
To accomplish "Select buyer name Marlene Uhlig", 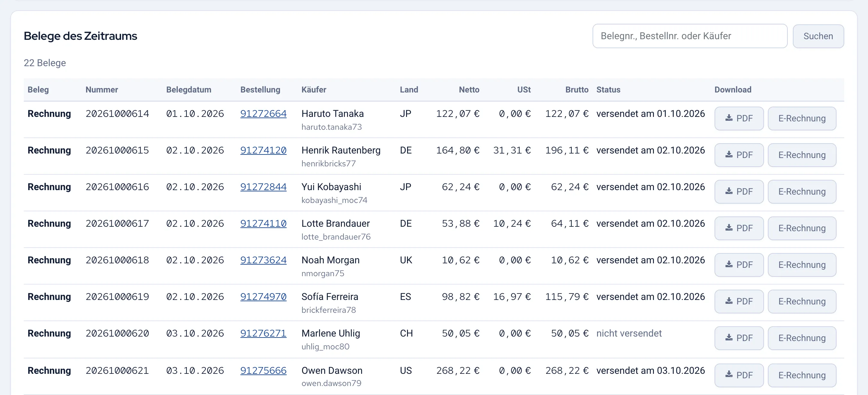I will coord(331,333).
